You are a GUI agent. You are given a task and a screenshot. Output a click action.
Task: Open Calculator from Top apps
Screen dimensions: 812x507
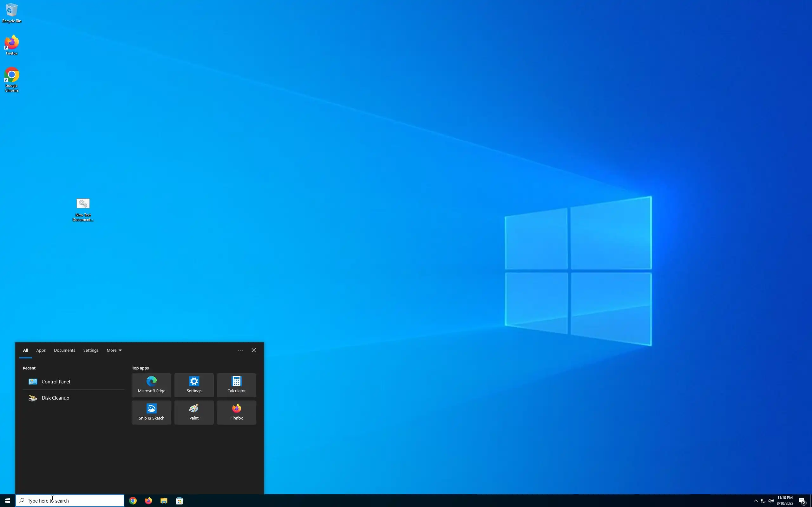click(236, 385)
